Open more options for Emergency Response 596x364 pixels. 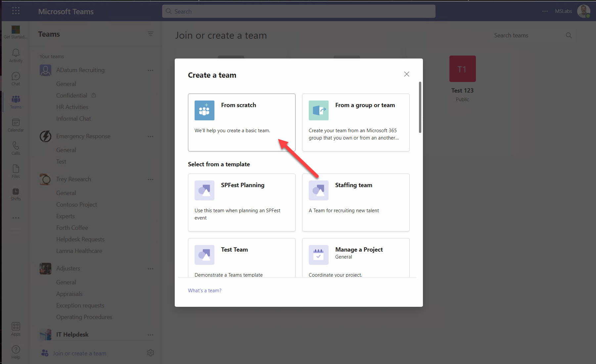pyautogui.click(x=151, y=136)
